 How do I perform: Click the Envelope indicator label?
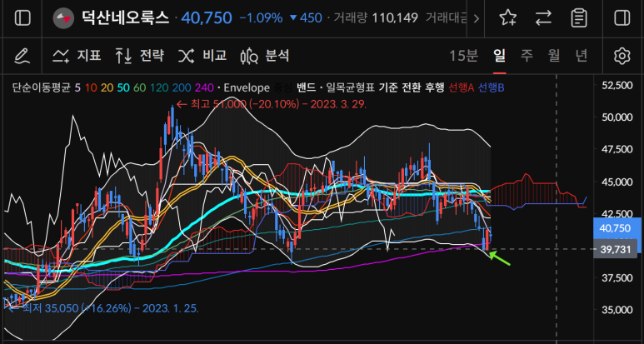click(x=247, y=87)
